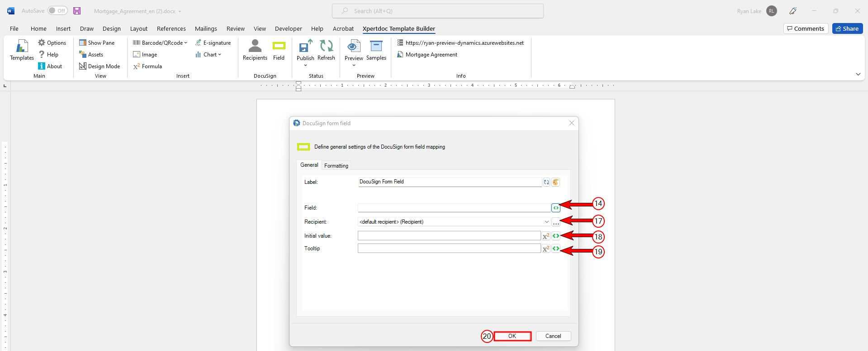868x351 pixels.
Task: Click the Save icon in title bar
Action: click(x=77, y=11)
